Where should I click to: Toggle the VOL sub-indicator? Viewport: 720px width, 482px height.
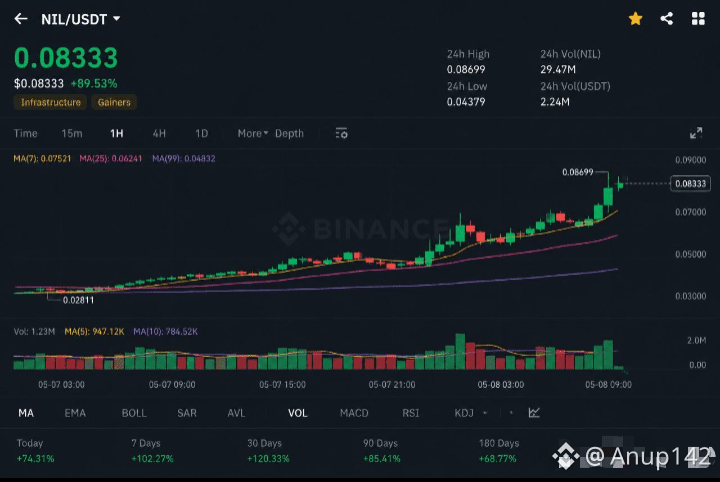coord(298,413)
